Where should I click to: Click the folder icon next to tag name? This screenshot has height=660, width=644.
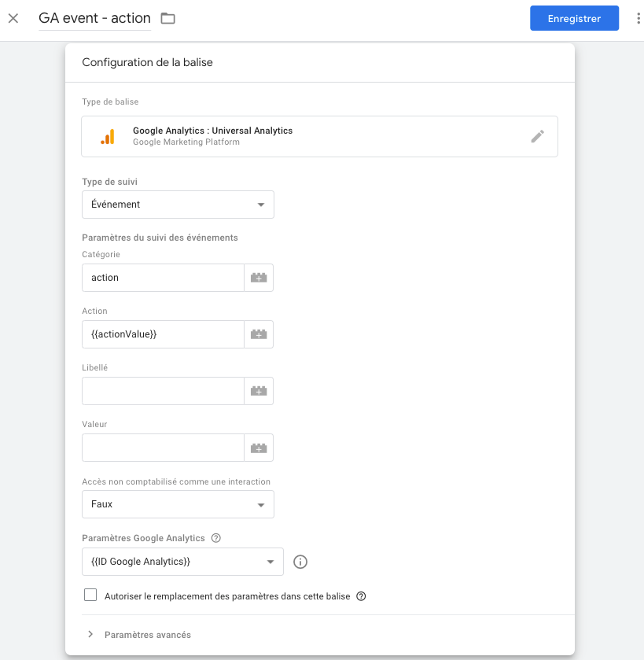click(x=167, y=18)
